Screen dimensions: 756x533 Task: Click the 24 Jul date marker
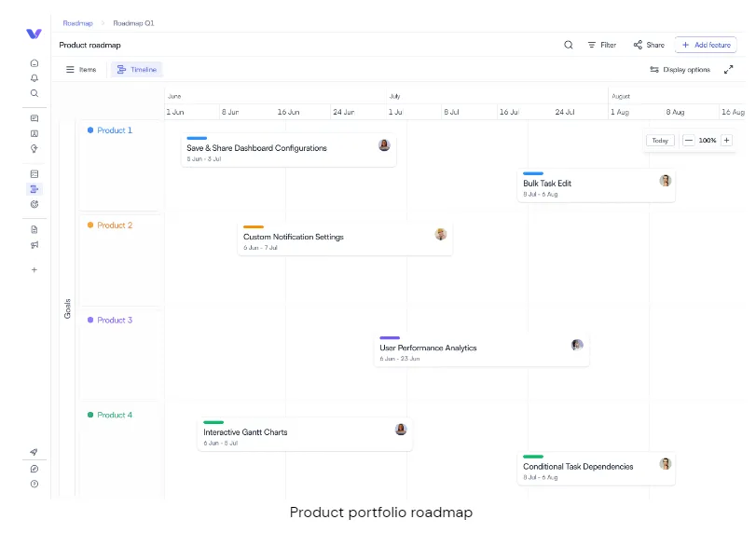click(565, 112)
